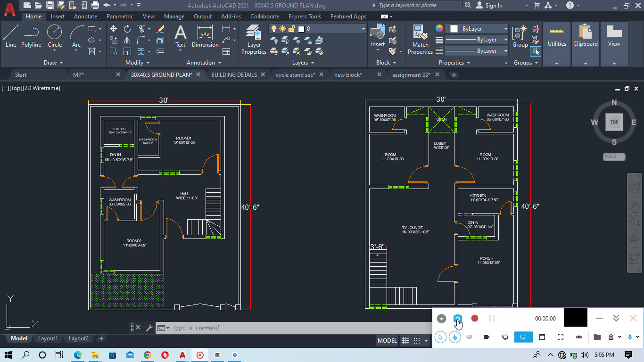Click the red record button
644x362 pixels.
(x=475, y=318)
